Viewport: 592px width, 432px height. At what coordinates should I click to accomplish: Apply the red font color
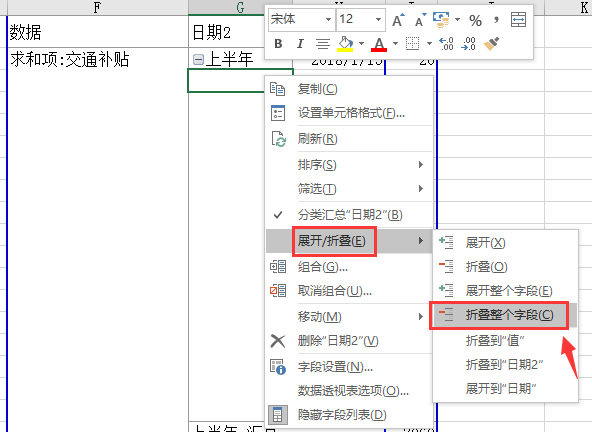tap(379, 44)
